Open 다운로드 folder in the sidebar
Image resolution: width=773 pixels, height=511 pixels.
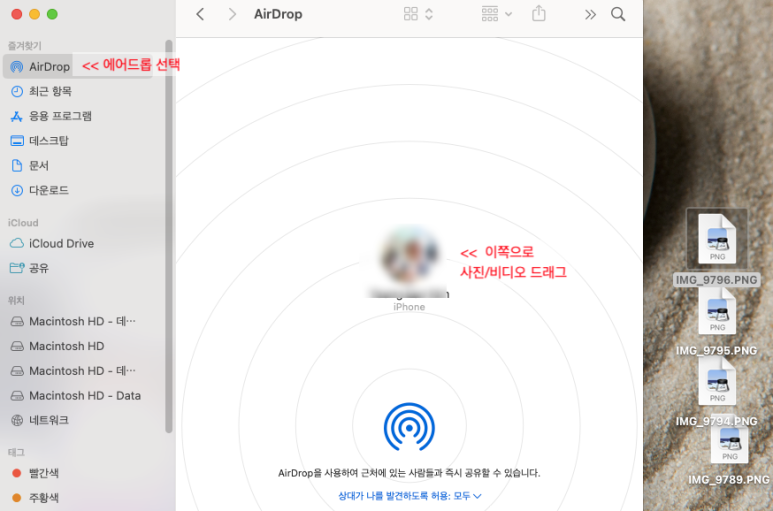tap(48, 190)
